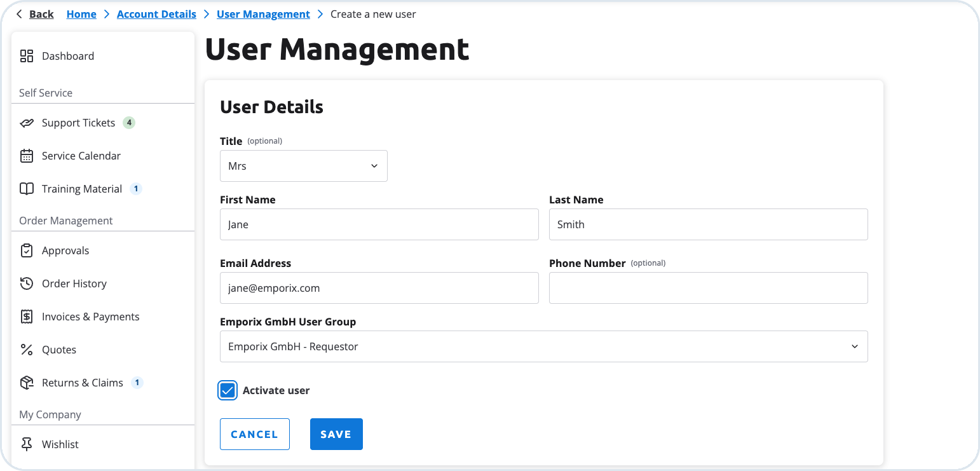980x471 pixels.
Task: Click the Create a new user breadcrumb text
Action: point(373,14)
